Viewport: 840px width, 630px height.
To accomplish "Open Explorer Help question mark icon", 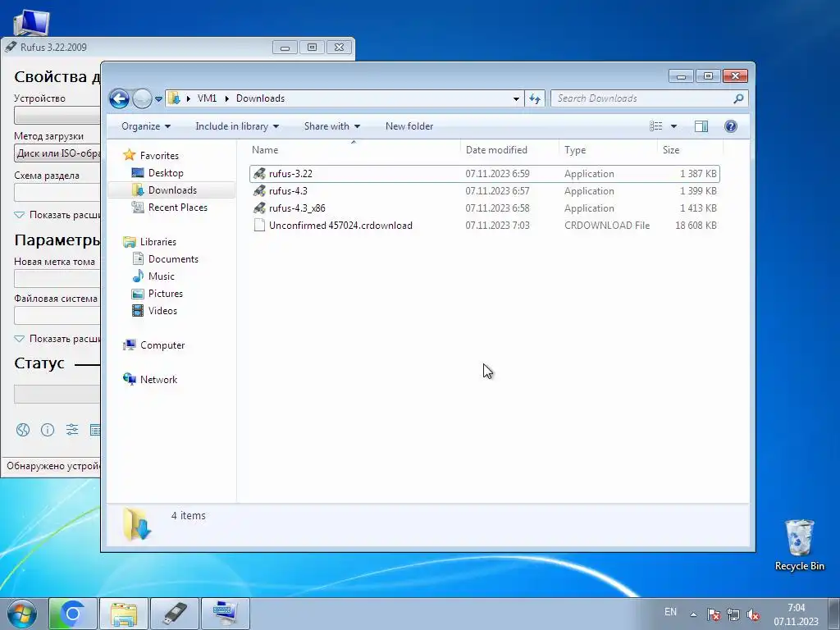I will point(730,126).
